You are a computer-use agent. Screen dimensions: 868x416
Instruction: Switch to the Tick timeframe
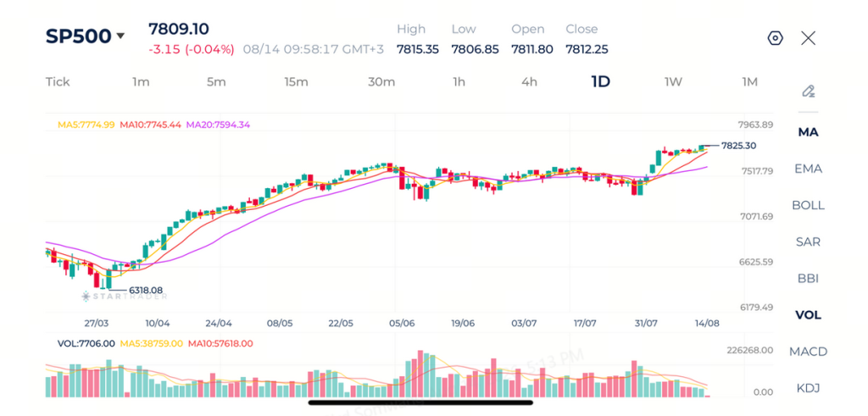58,82
